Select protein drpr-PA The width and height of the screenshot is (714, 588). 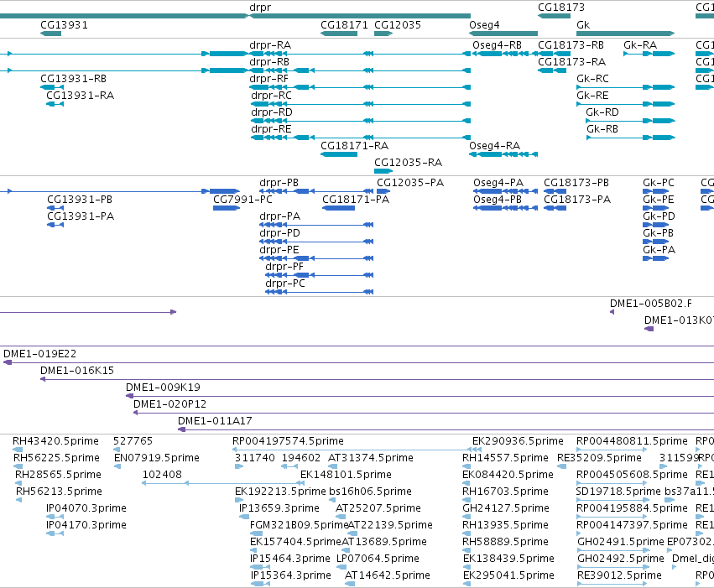(279, 216)
